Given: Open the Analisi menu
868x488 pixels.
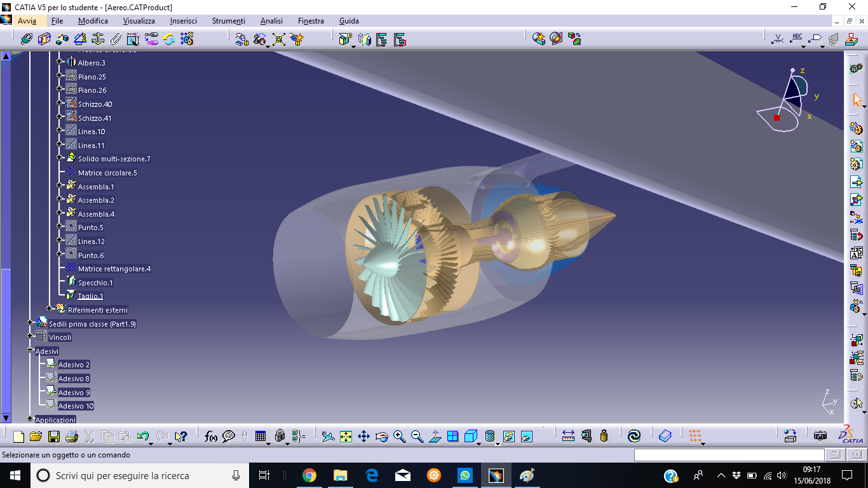Looking at the screenshot, I should click(x=271, y=21).
